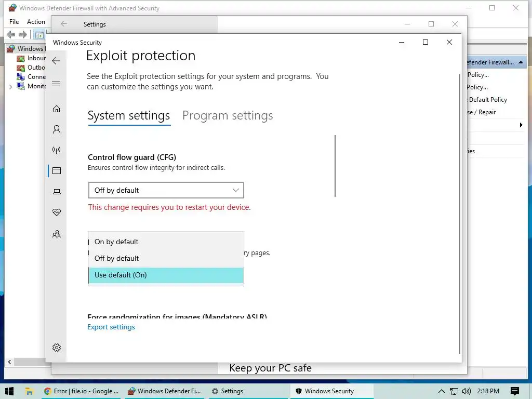Open the Home icon in the Windows Security sidebar
This screenshot has height=399, width=532.
coord(57,109)
